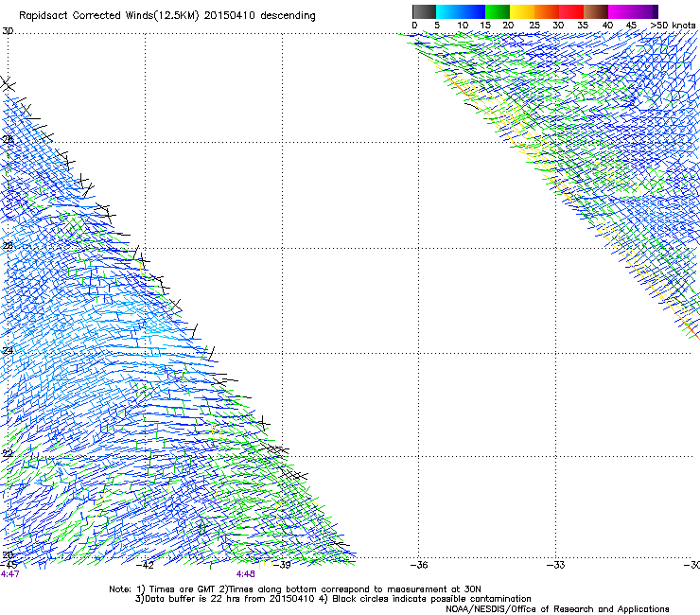
Task: Click the longitude label '-42'
Action: point(145,565)
